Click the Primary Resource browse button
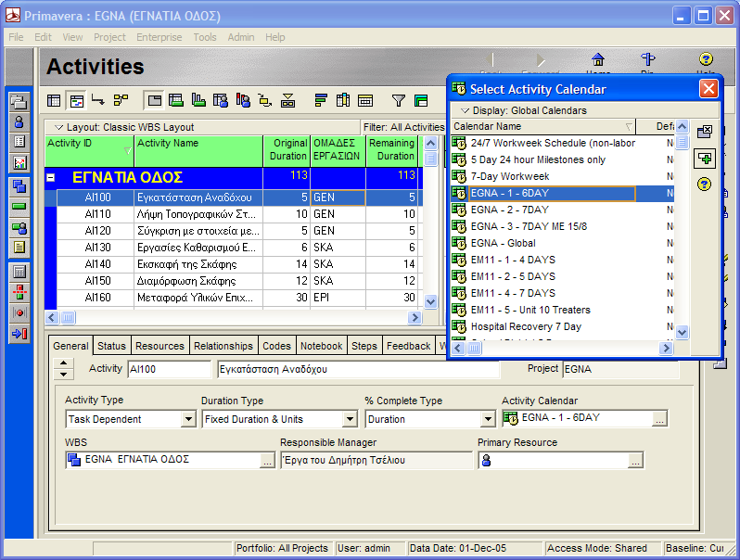This screenshot has height=560, width=740. point(635,461)
